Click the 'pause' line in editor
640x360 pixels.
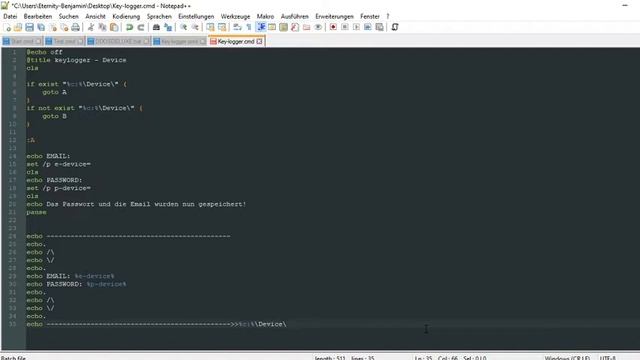36,212
